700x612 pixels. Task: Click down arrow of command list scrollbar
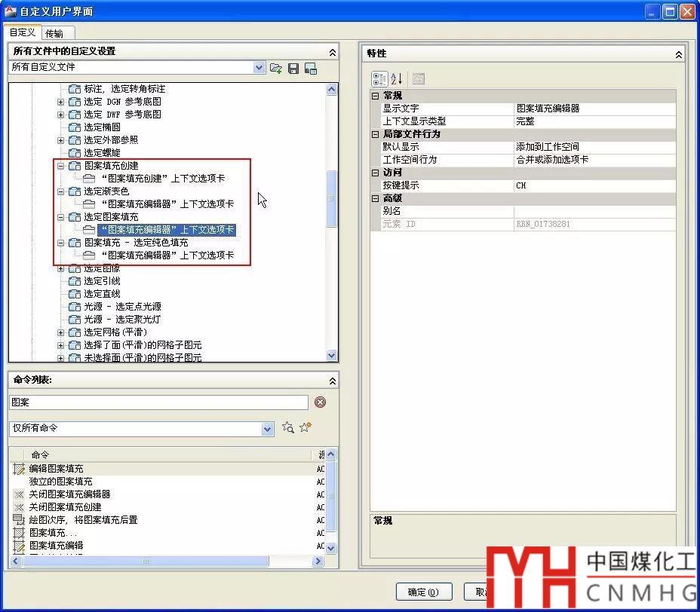[x=331, y=548]
